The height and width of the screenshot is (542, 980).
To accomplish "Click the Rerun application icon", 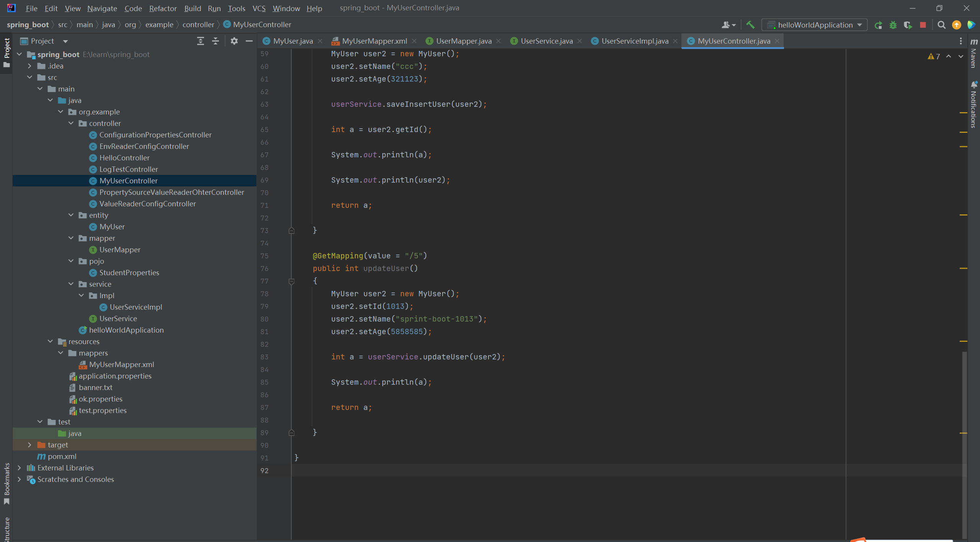I will [x=878, y=25].
